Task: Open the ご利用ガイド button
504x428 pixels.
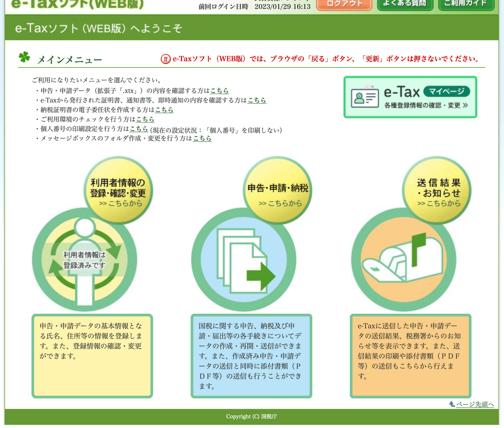Action: pyautogui.click(x=466, y=5)
